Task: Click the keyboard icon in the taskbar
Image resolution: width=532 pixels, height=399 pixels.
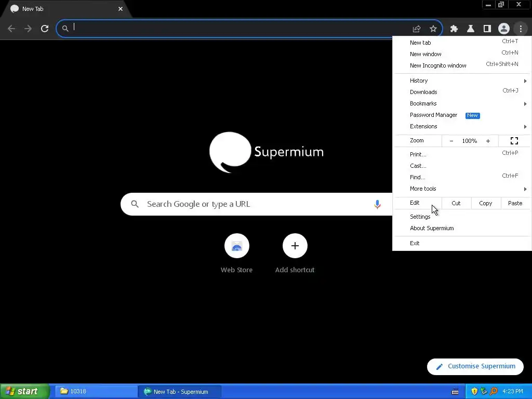Action: (x=455, y=392)
